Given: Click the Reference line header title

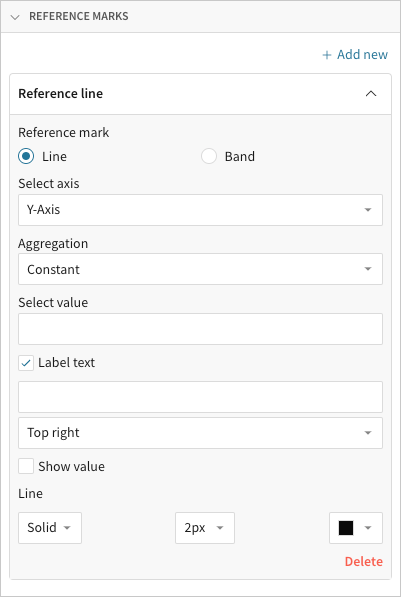Looking at the screenshot, I should coord(61,94).
